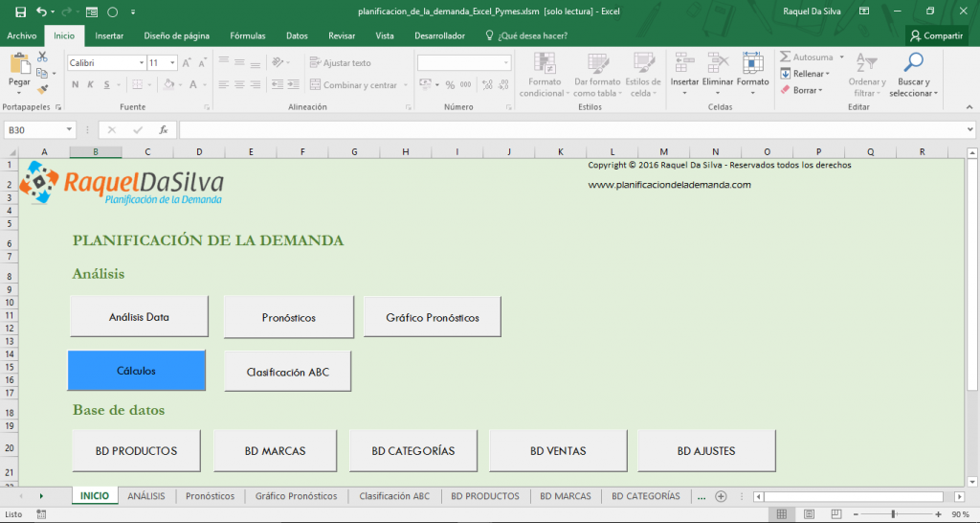
Task: Add a new sheet with plus icon
Action: click(721, 496)
